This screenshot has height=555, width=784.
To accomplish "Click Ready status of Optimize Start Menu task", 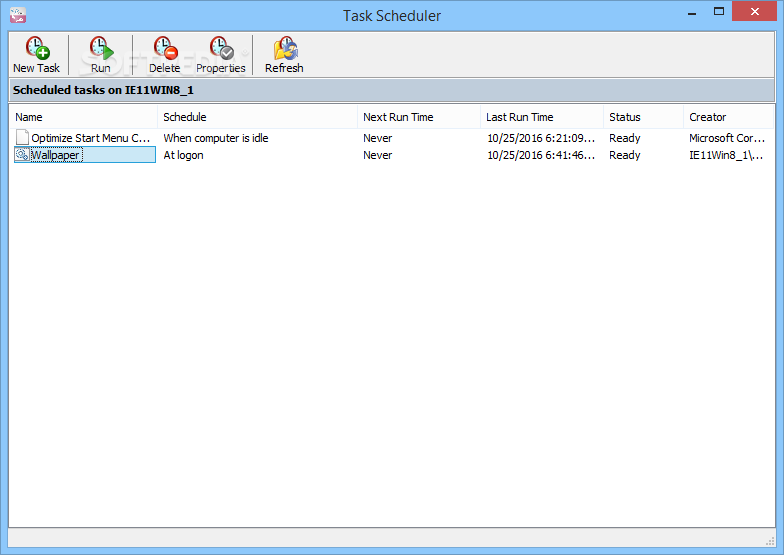I will pos(624,138).
